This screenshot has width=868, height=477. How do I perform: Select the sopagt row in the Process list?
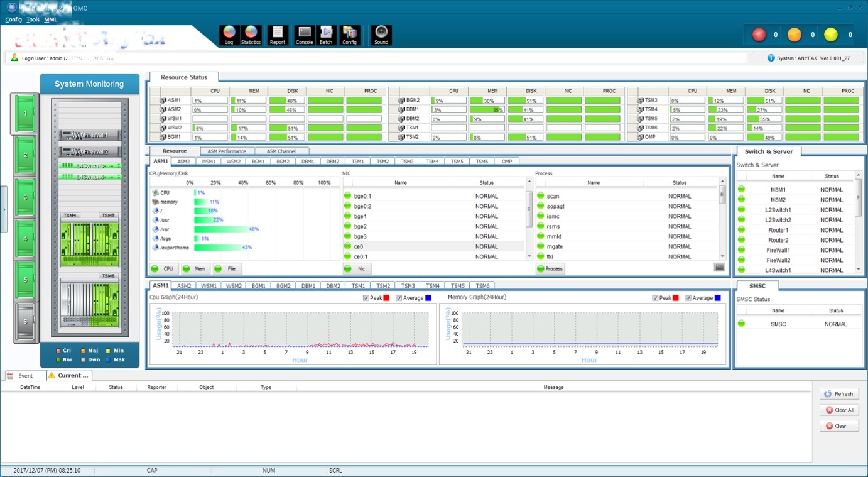(627, 206)
